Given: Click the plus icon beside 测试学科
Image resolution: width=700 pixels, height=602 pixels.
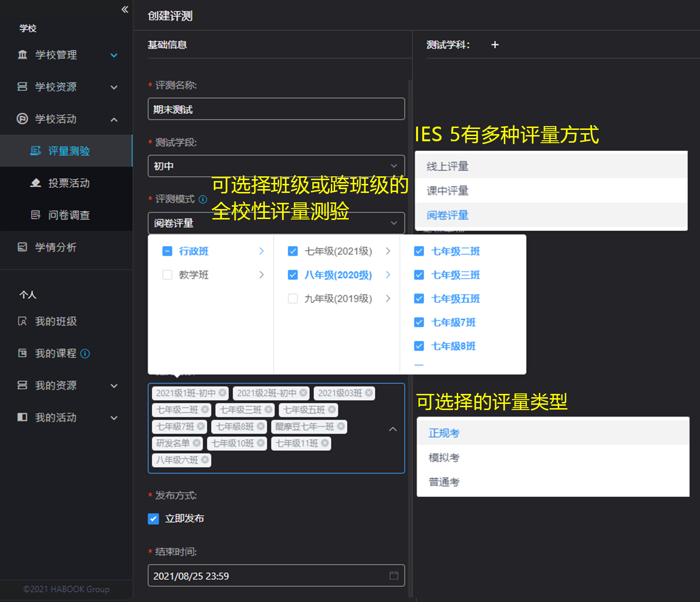Looking at the screenshot, I should coord(495,45).
